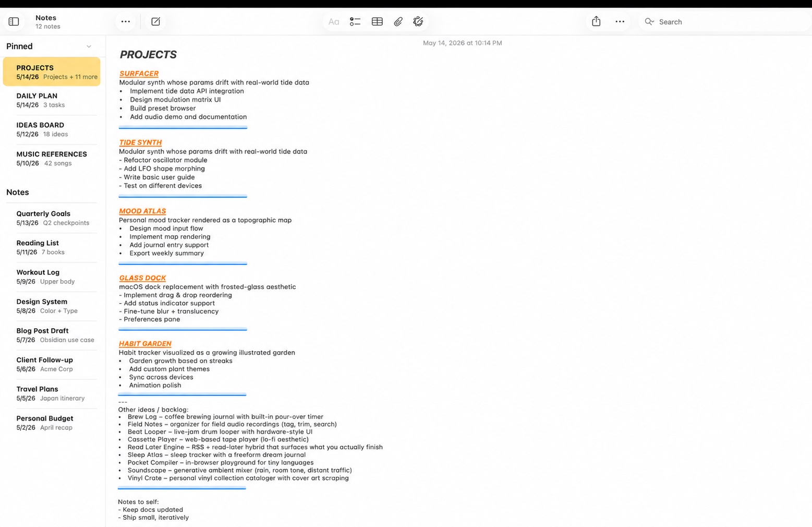Screen dimensions: 812x527
Task: Follow the SURFACER heading link
Action: 139,74
